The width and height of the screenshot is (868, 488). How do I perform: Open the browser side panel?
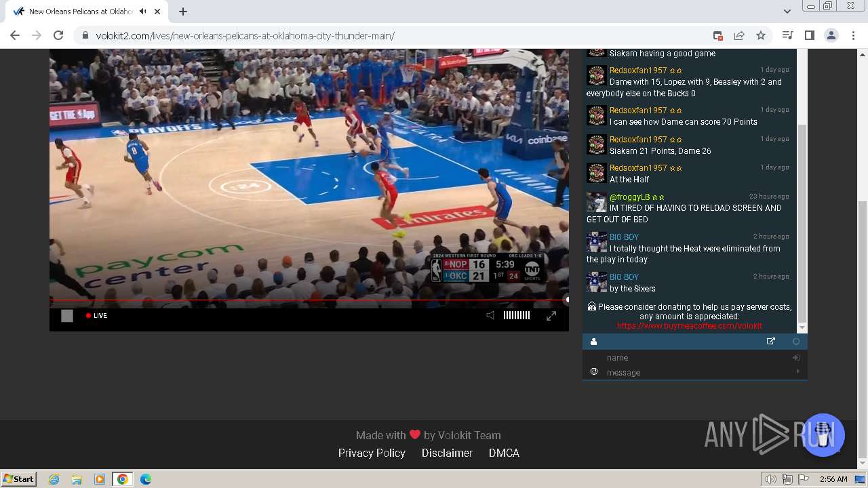(809, 35)
